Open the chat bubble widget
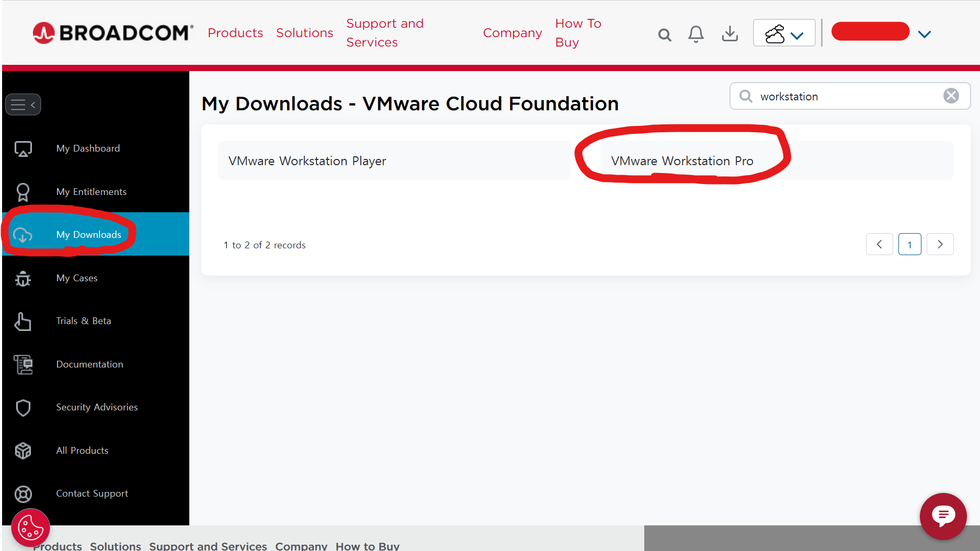Image resolution: width=980 pixels, height=551 pixels. (943, 516)
